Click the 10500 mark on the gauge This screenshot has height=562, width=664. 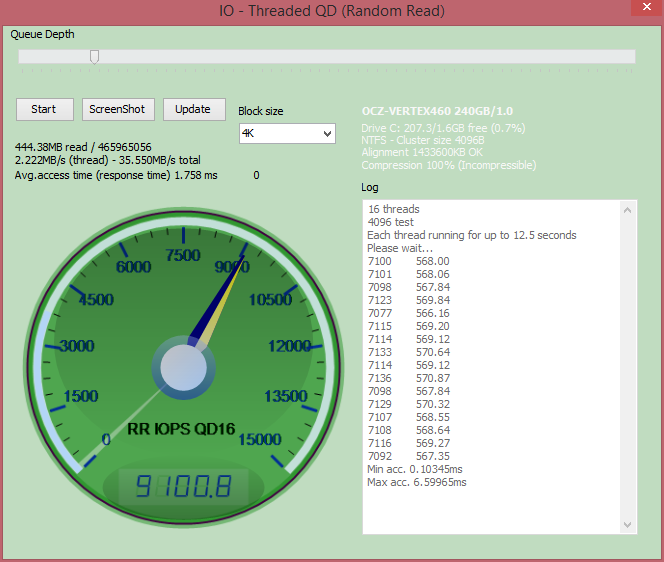[x=271, y=300]
